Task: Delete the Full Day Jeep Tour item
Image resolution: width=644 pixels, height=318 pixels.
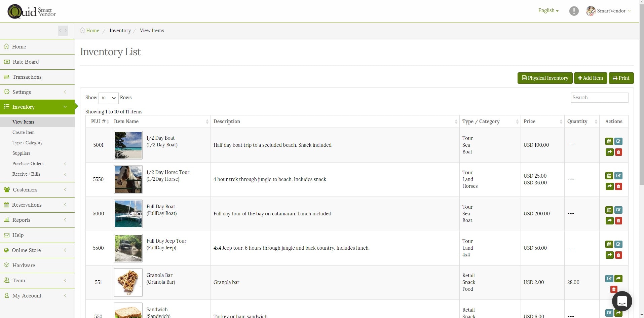Action: (619, 255)
